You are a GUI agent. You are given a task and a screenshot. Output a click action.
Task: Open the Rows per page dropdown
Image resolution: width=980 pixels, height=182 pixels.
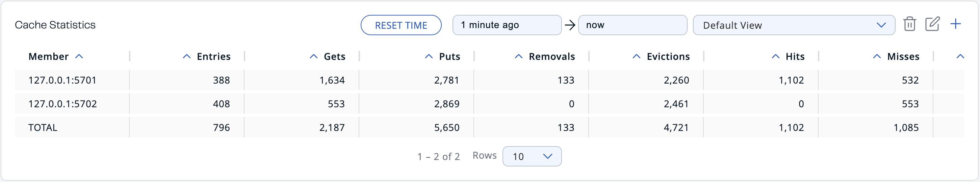point(532,157)
